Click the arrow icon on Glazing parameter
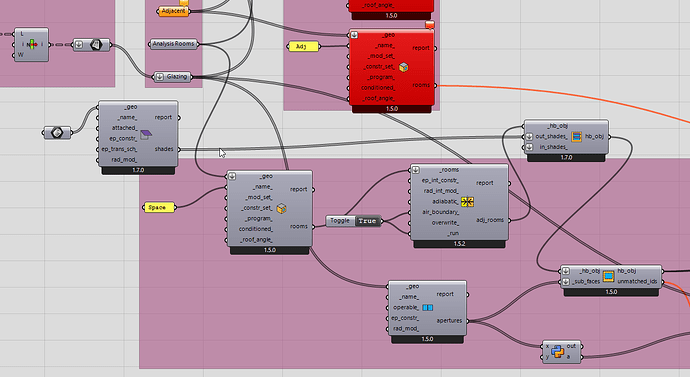690x377 pixels. click(160, 77)
